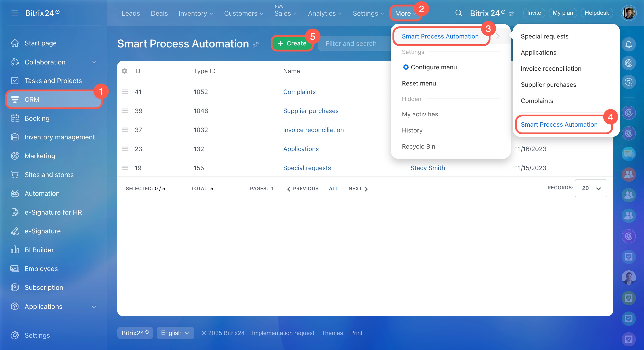Open the green chat bubble icon
This screenshot has height=350, width=644.
(x=629, y=154)
